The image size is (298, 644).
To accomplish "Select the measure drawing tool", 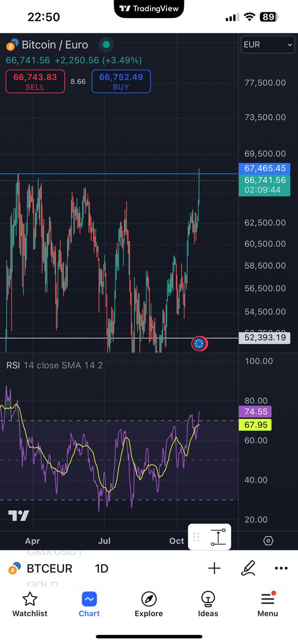I will pyautogui.click(x=219, y=537).
